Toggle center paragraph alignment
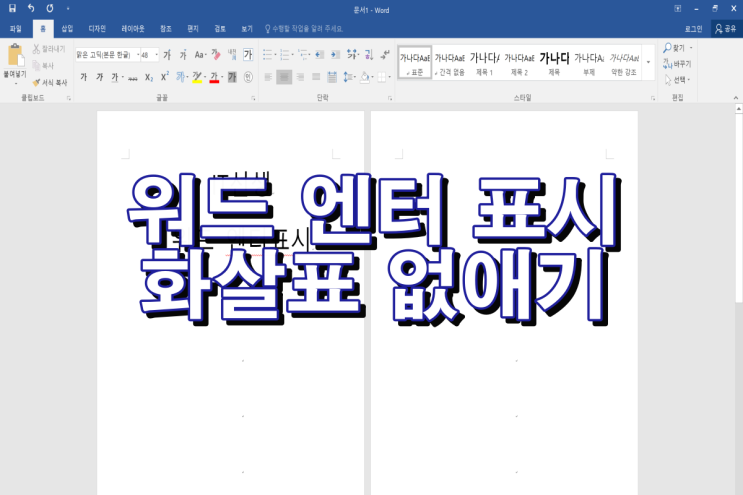Screen dimensions: 743x495 [283, 77]
